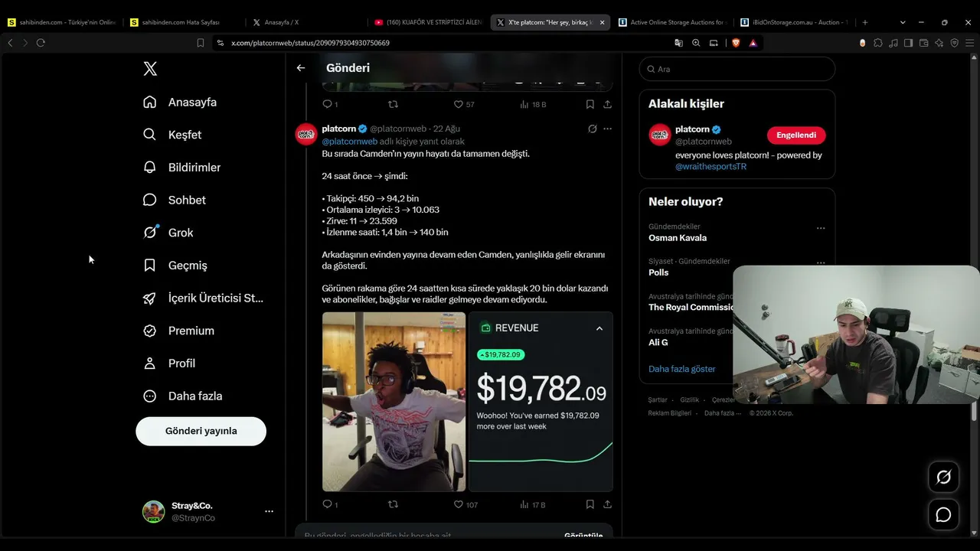The height and width of the screenshot is (551, 980).
Task: Open Sohbet in the sidebar
Action: pyautogui.click(x=175, y=200)
